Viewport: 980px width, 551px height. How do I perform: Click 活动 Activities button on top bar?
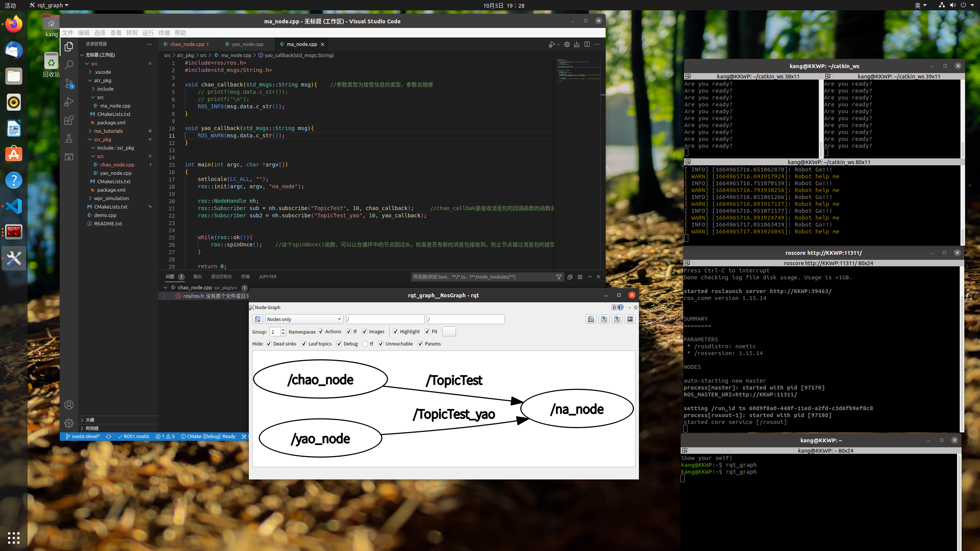pos(10,5)
